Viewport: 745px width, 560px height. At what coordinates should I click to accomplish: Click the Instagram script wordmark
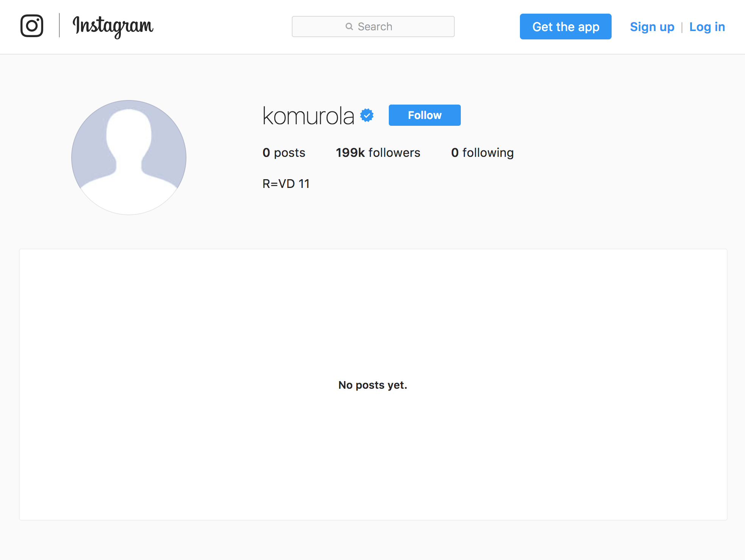click(113, 27)
